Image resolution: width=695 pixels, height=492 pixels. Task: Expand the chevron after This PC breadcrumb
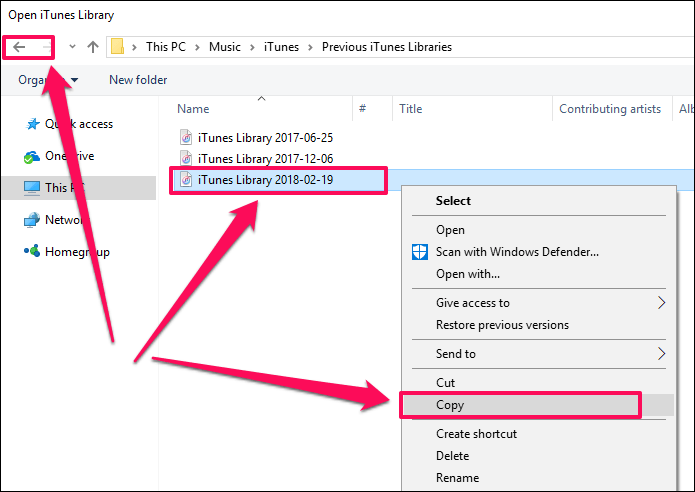(197, 47)
